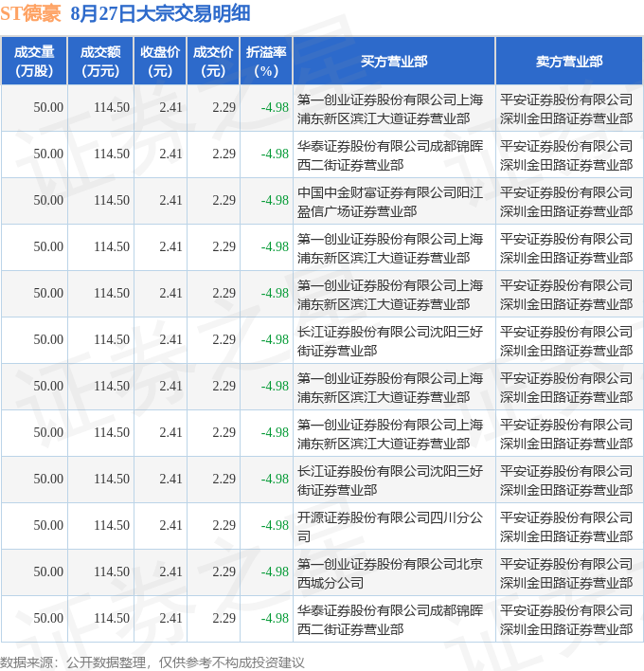Click 2.29 deal price in 中国中金财富 row
This screenshot has width=644, height=671.
click(x=224, y=200)
